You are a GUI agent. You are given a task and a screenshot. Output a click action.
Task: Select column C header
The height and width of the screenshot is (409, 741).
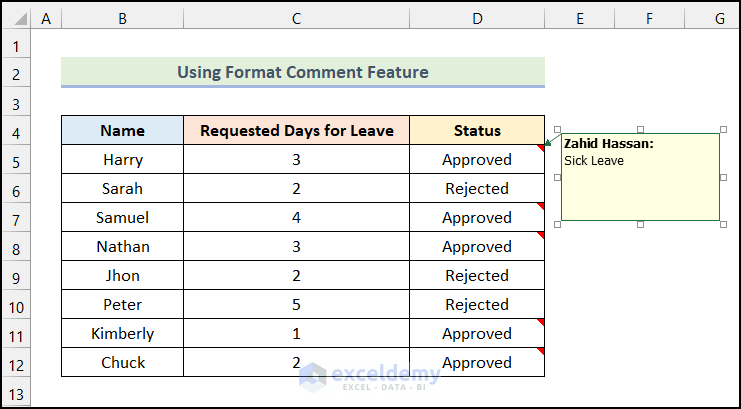coord(296,18)
